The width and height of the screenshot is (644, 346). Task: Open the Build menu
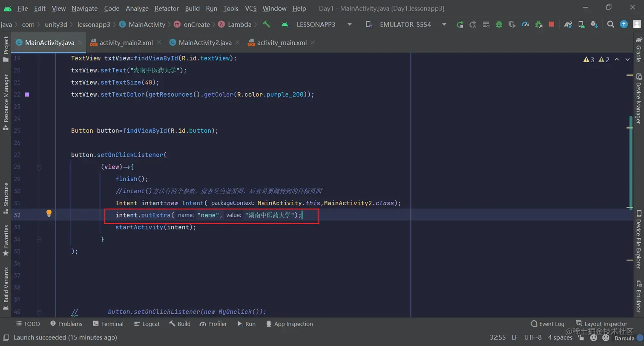[x=192, y=8]
